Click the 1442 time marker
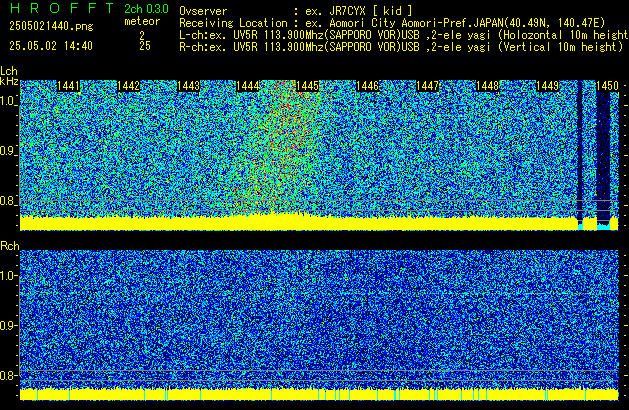 (128, 86)
